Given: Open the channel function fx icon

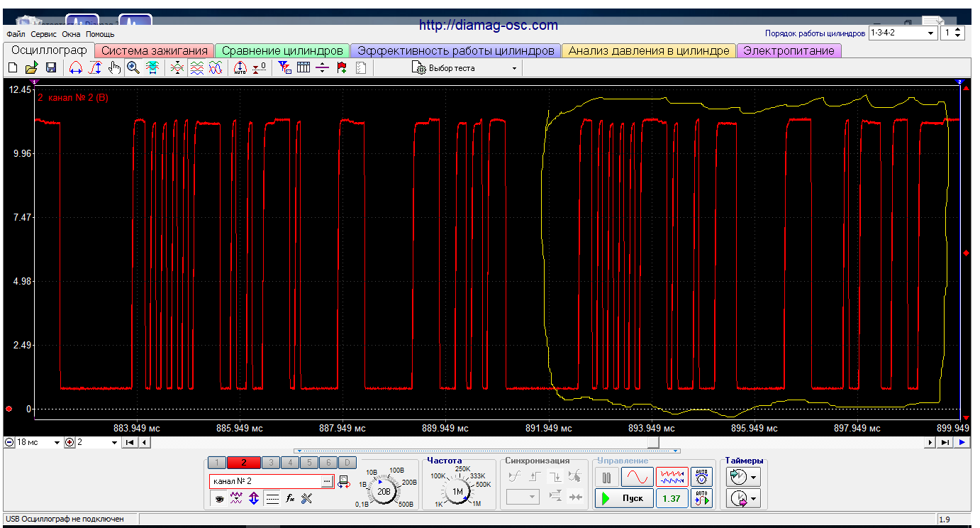Looking at the screenshot, I should click(x=290, y=499).
